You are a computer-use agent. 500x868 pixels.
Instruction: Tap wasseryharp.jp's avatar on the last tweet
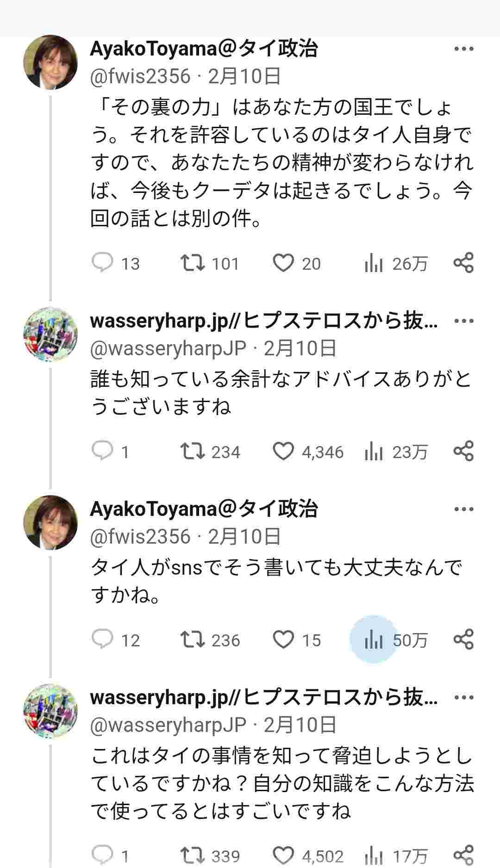50,710
